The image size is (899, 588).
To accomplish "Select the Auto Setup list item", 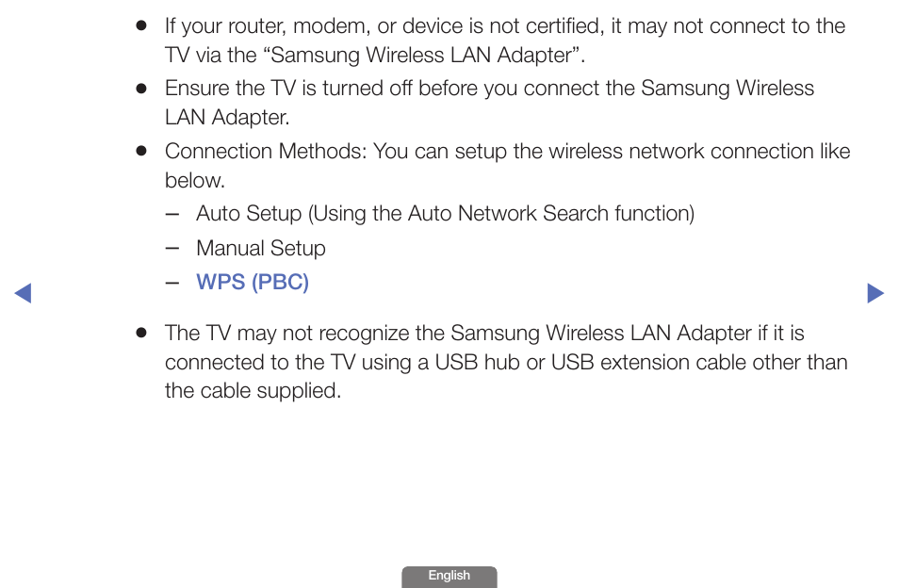I will (x=445, y=214).
